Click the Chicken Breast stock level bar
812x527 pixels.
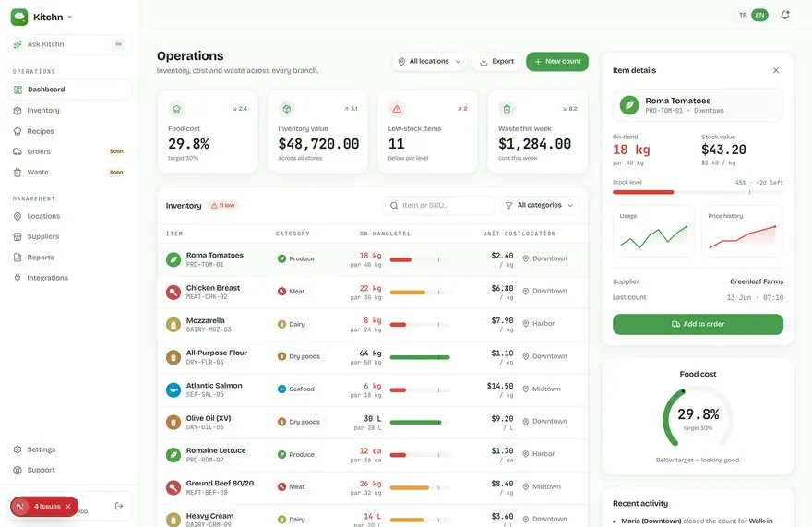(420, 293)
